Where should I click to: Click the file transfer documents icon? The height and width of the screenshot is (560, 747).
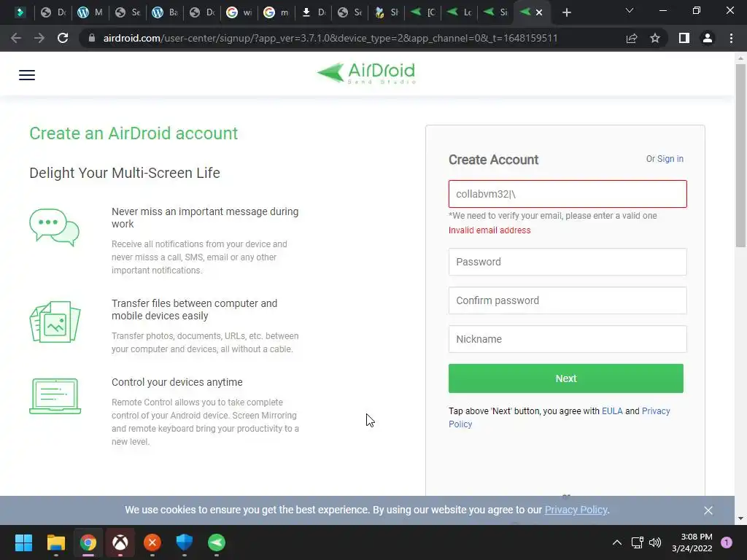click(55, 322)
